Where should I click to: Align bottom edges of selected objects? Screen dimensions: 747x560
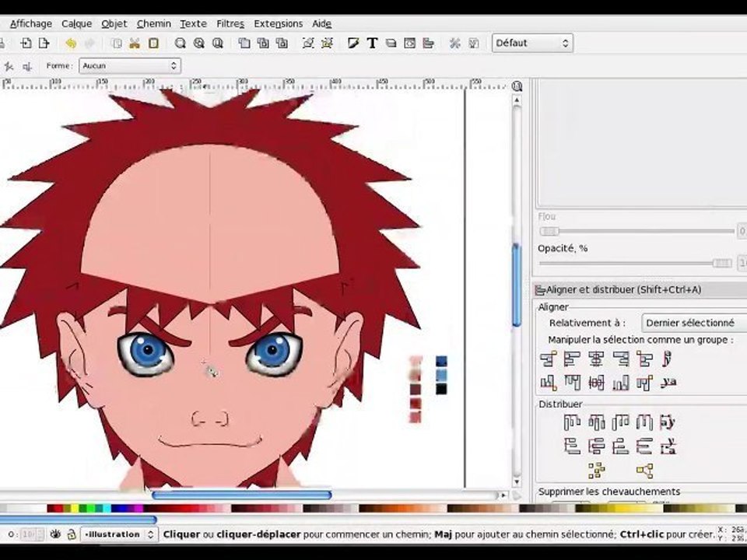[621, 383]
